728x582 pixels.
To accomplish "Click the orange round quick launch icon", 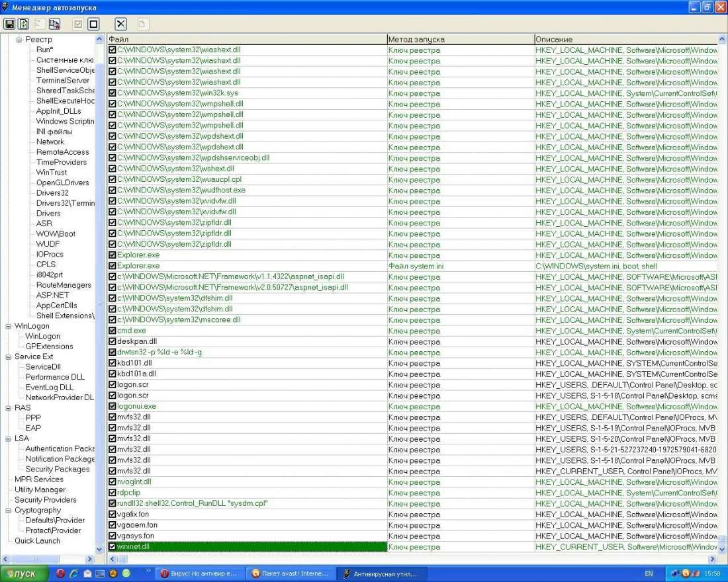I will point(113,573).
